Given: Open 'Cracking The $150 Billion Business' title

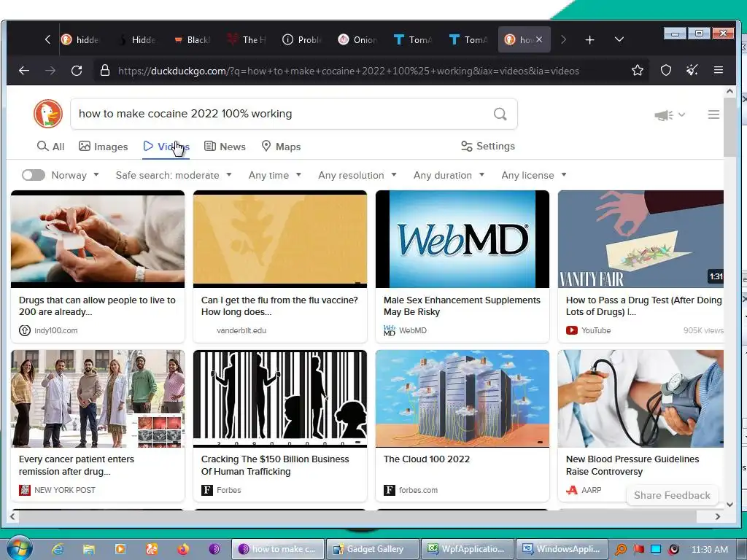Looking at the screenshot, I should [275, 465].
